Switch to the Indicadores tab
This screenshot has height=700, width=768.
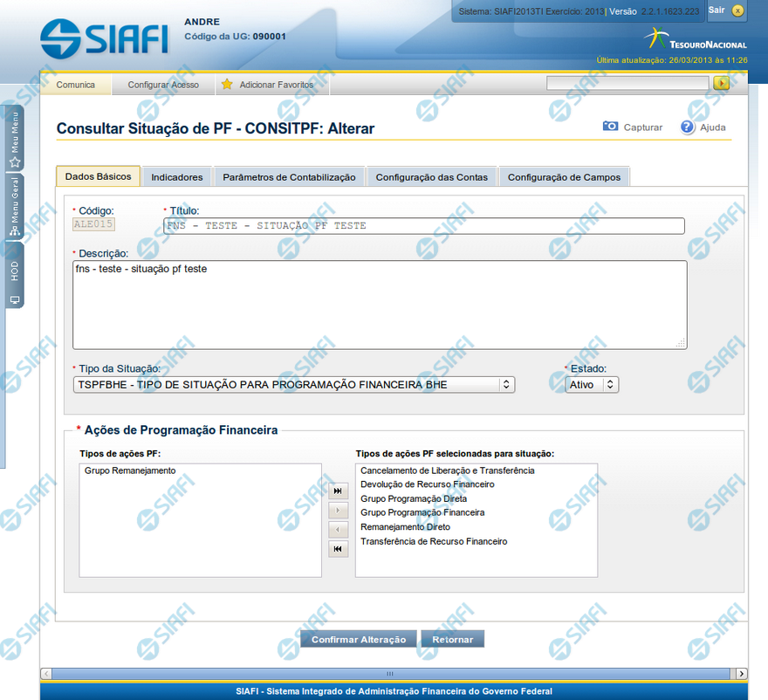177,177
